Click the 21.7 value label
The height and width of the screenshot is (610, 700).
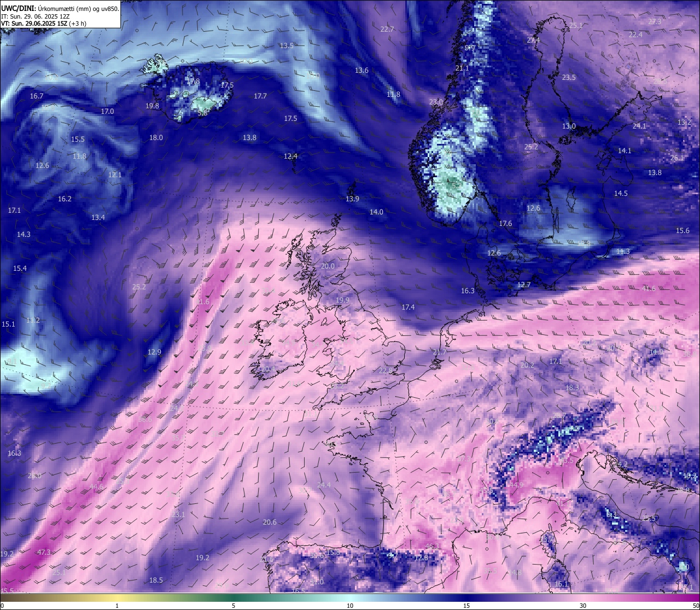tap(440, 352)
